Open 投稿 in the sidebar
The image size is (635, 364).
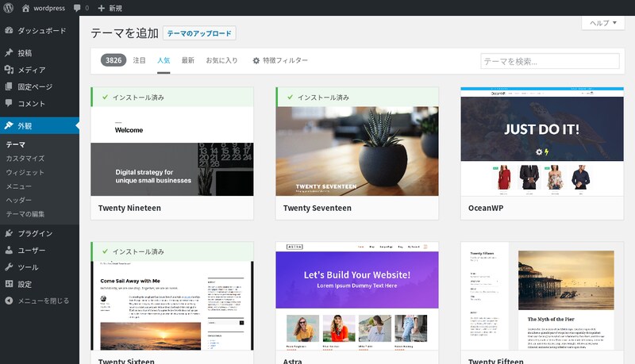point(25,53)
